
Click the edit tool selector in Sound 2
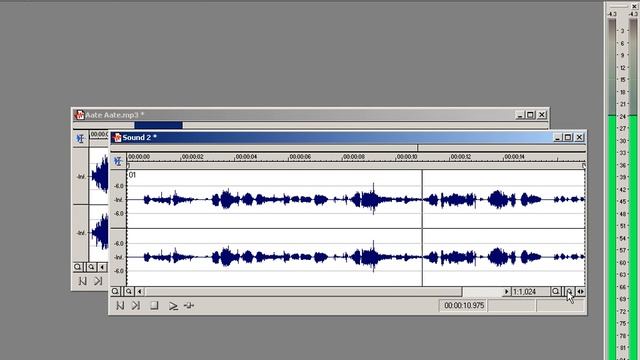tap(118, 161)
